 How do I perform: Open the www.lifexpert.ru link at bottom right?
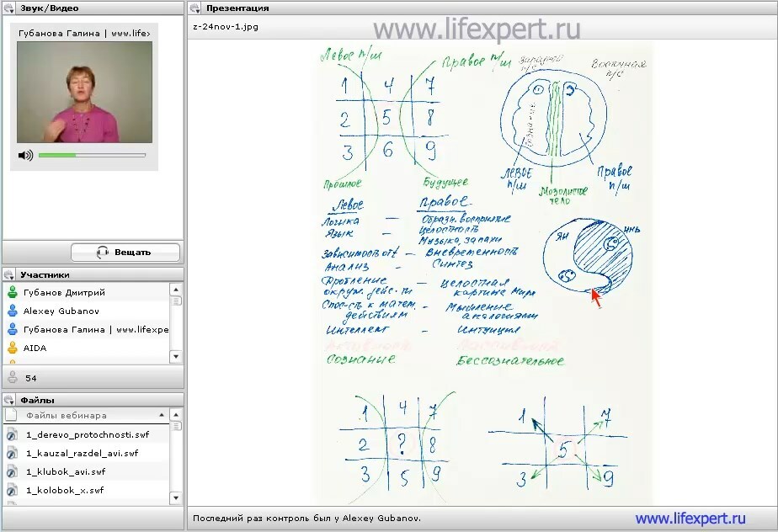690,518
